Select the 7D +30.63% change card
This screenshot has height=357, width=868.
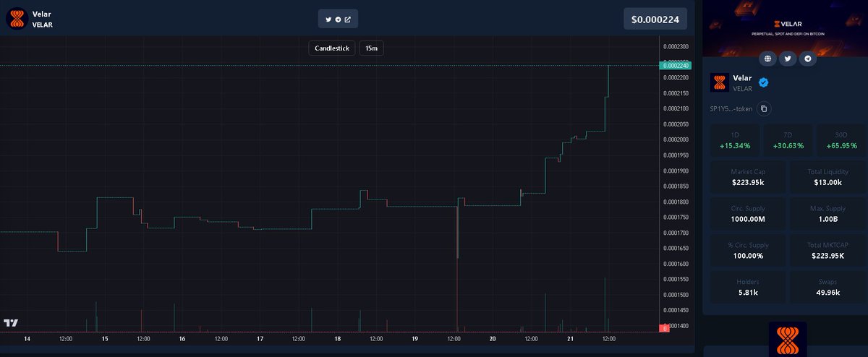(788, 141)
